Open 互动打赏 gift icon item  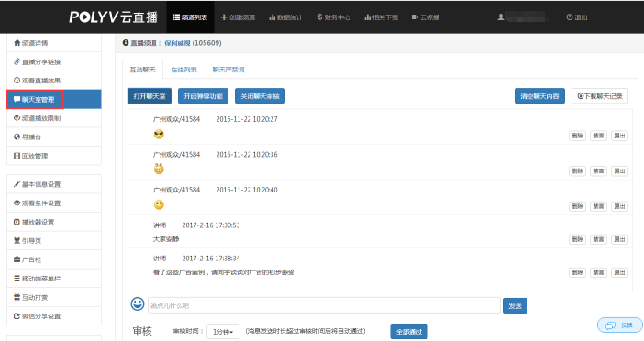(x=54, y=298)
